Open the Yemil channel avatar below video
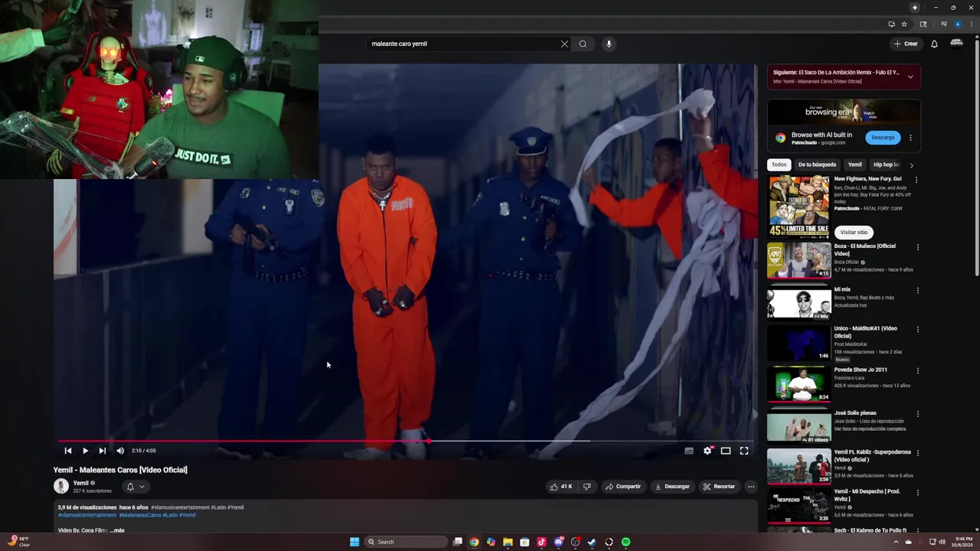Viewport: 980px width, 551px height. pos(61,486)
